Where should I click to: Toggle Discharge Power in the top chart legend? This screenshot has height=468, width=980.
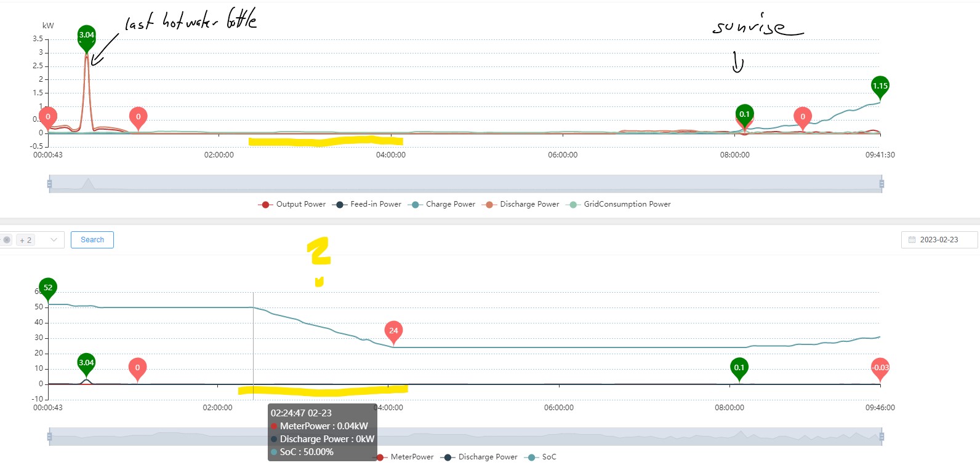[x=521, y=204]
